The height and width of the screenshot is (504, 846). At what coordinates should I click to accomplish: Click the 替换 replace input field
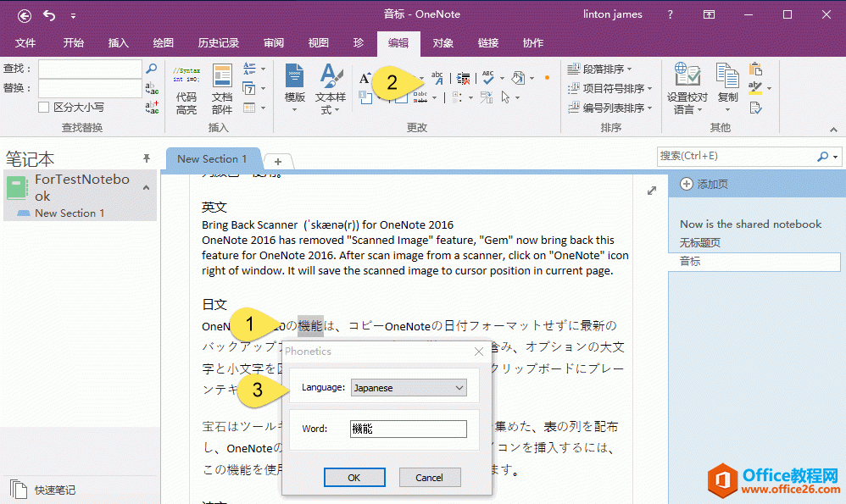(90, 88)
